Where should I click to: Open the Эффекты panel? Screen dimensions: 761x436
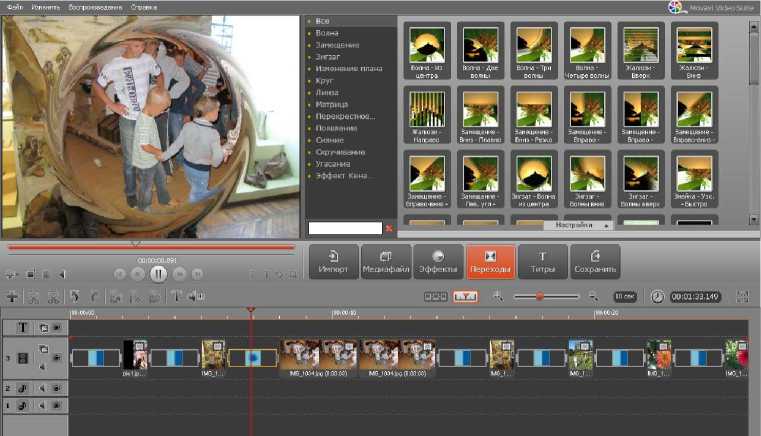pos(438,262)
